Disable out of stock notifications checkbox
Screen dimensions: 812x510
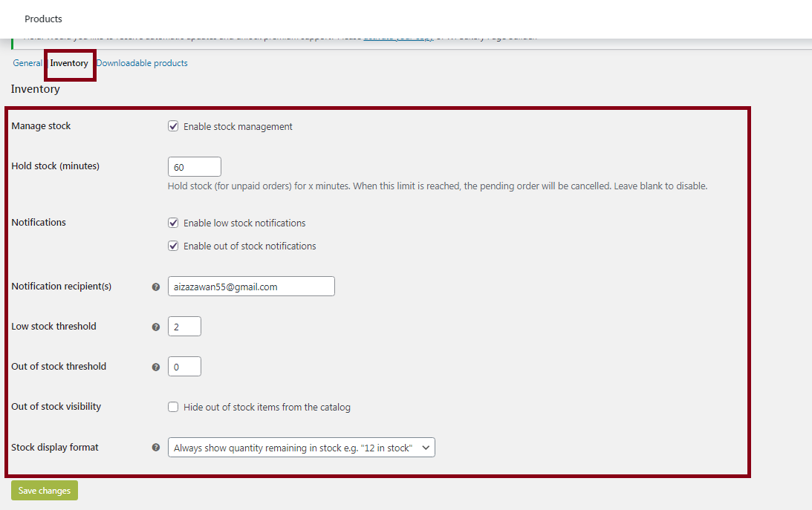173,246
